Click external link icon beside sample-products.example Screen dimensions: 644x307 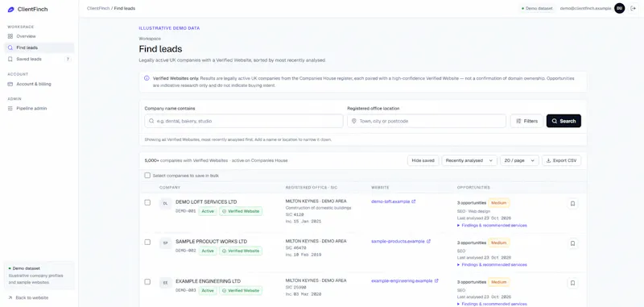pyautogui.click(x=428, y=241)
